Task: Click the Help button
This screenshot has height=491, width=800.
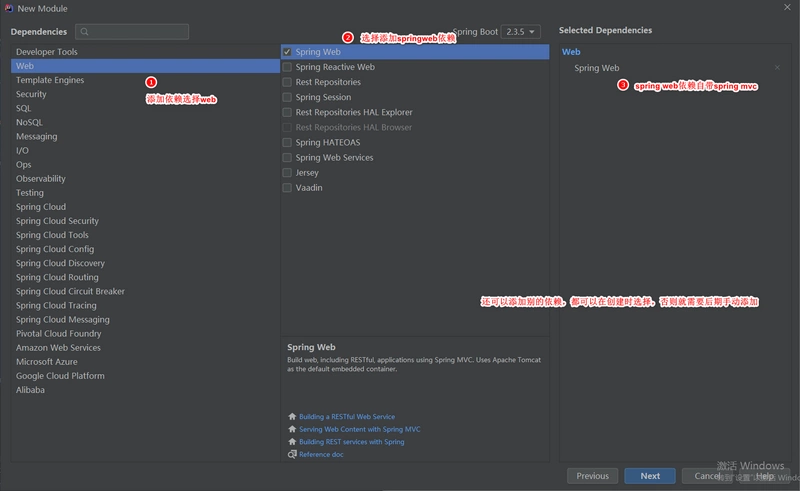Action: click(764, 476)
